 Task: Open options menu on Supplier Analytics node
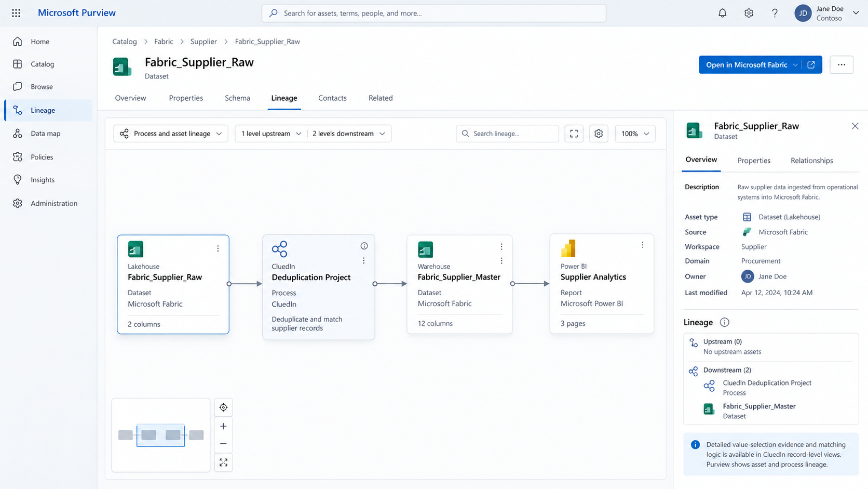(x=643, y=245)
